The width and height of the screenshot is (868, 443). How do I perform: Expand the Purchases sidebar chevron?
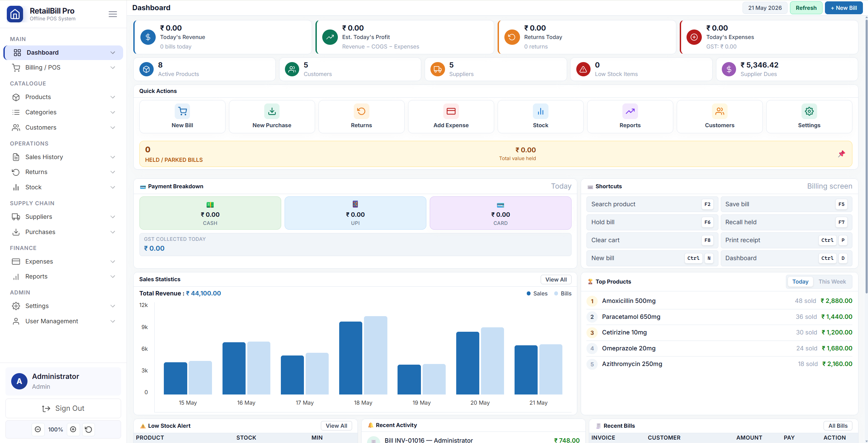click(x=113, y=232)
